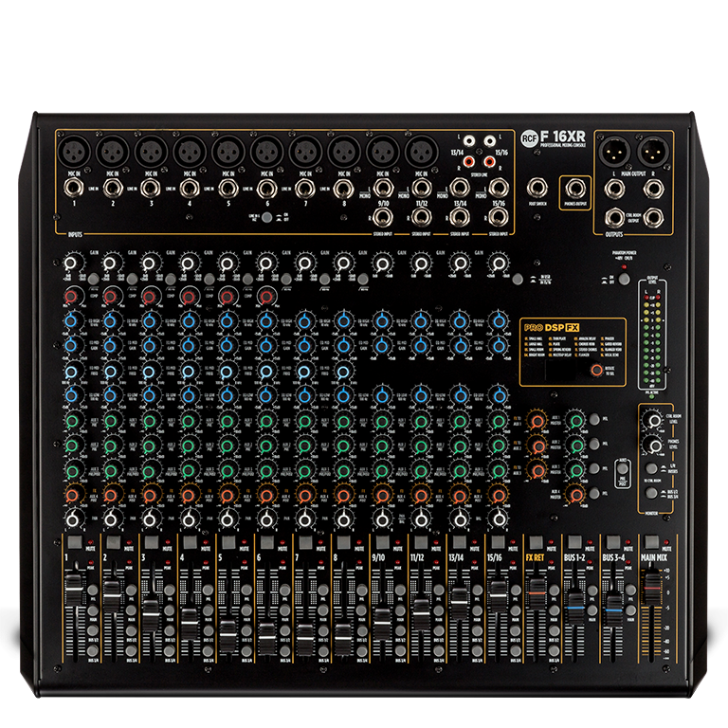This screenshot has height=728, width=728.
Task: Adjust the green AUX 2 knob on channel 1
Action: tap(72, 446)
